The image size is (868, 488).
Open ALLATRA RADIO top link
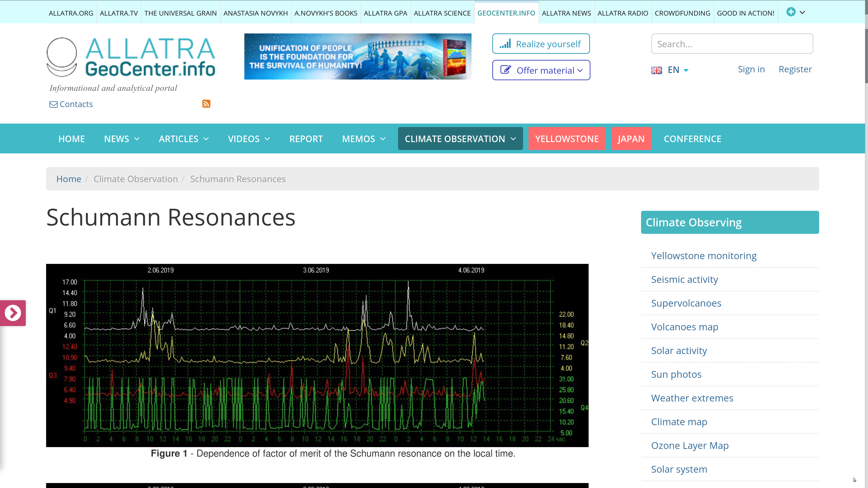623,13
